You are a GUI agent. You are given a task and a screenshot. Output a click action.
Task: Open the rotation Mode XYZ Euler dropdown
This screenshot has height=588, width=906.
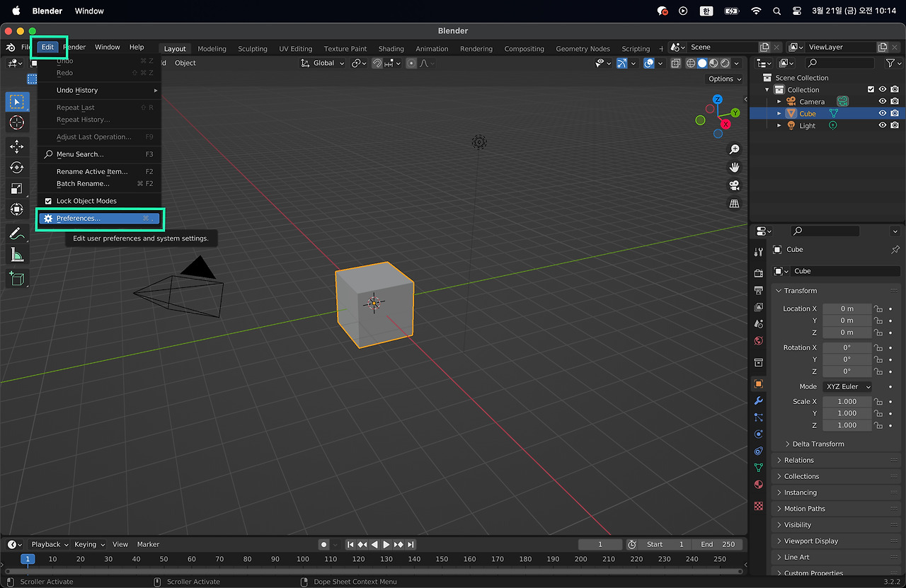[x=847, y=386]
